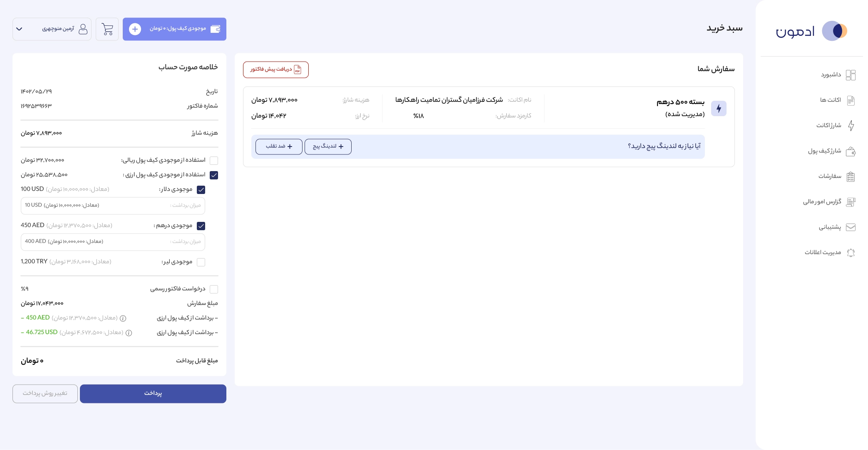
Task: Click the 1,200 TRY balance value
Action: point(34,261)
